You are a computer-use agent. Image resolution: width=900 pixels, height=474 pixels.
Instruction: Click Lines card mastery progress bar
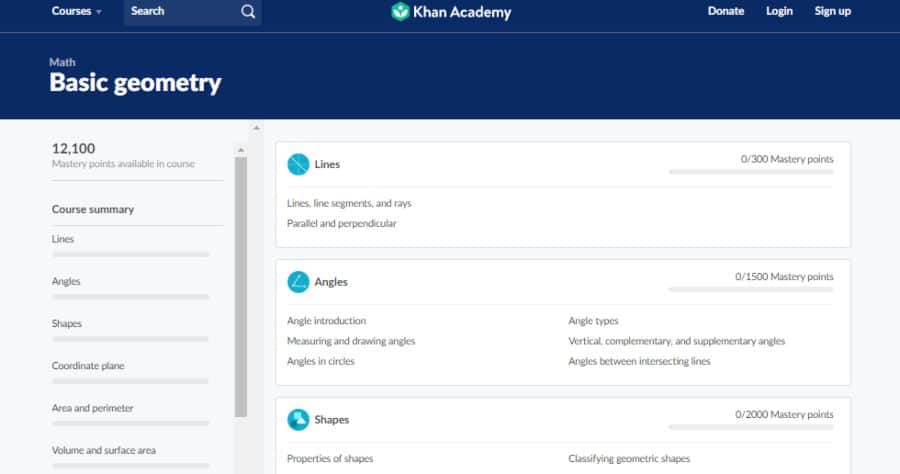pyautogui.click(x=751, y=172)
